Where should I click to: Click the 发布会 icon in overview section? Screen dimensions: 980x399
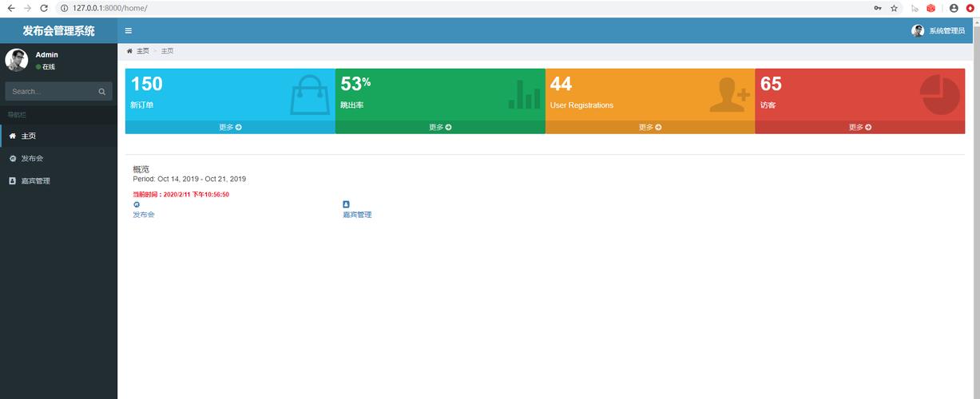(137, 204)
